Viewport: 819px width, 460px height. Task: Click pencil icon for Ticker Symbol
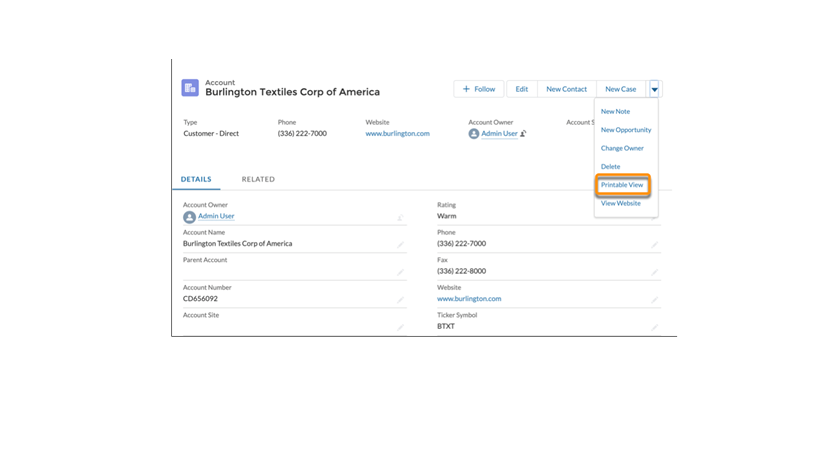[655, 327]
